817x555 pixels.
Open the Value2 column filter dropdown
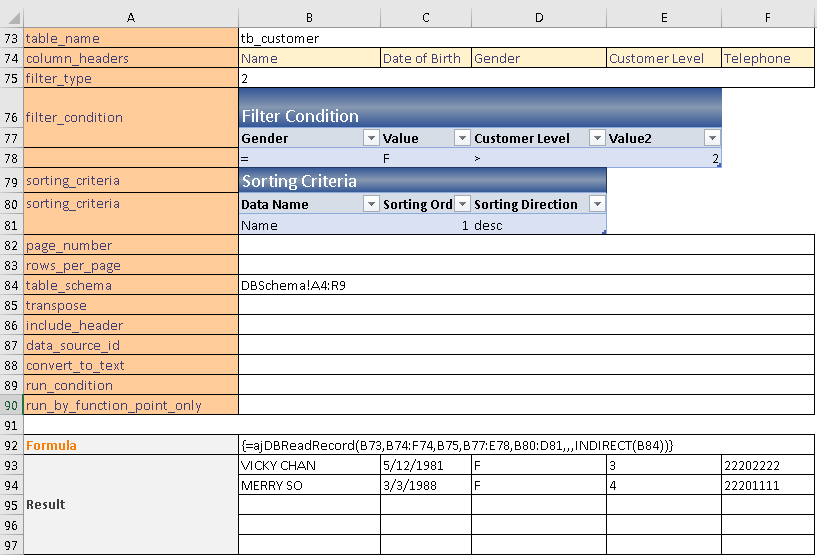pyautogui.click(x=712, y=138)
